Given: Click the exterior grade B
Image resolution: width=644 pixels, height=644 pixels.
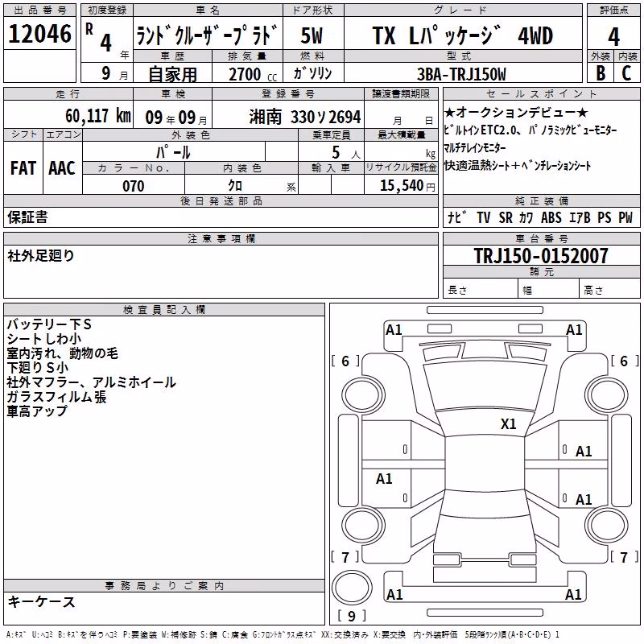Looking at the screenshot, I should click(601, 73).
